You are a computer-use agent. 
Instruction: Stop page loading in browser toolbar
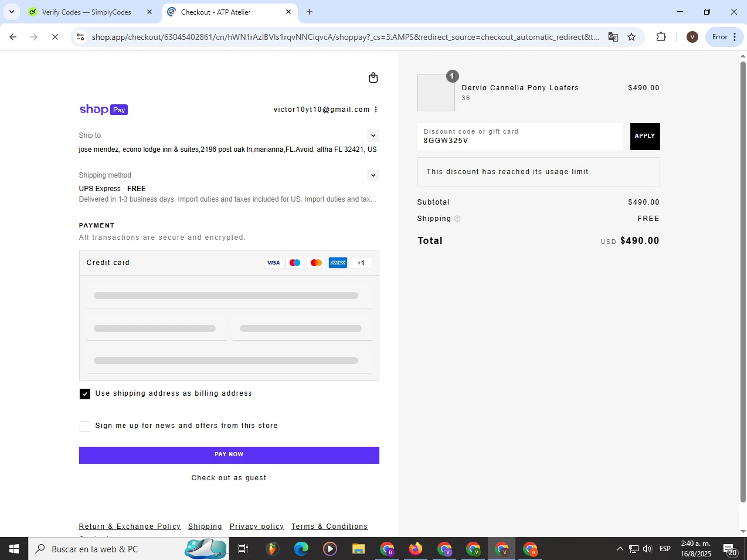click(55, 37)
